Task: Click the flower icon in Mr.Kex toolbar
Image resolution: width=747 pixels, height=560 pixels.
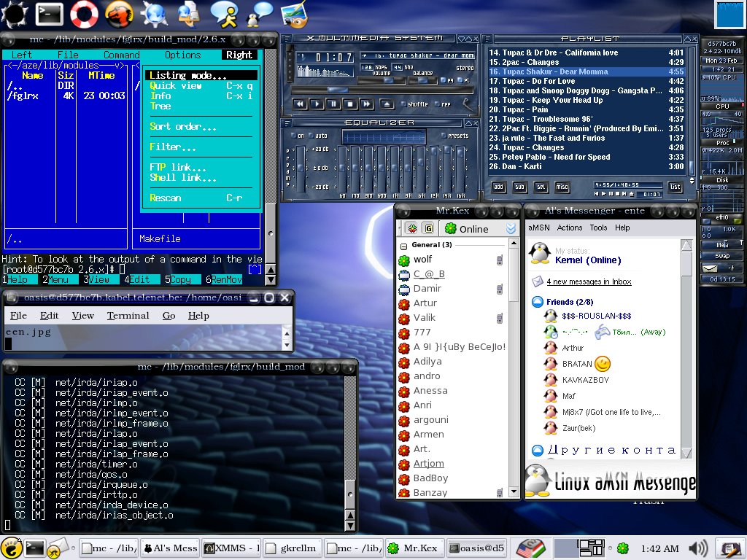Action: point(411,228)
